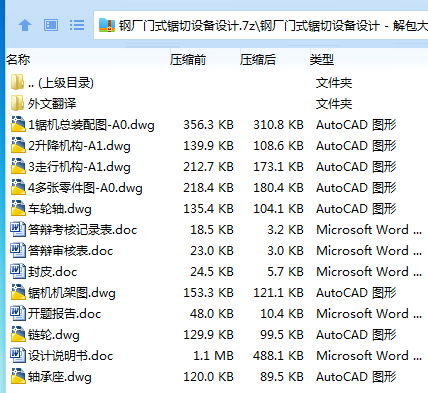Select the file name 锯机机架图.dwg
Image resolution: width=428 pixels, height=393 pixels.
tap(72, 293)
